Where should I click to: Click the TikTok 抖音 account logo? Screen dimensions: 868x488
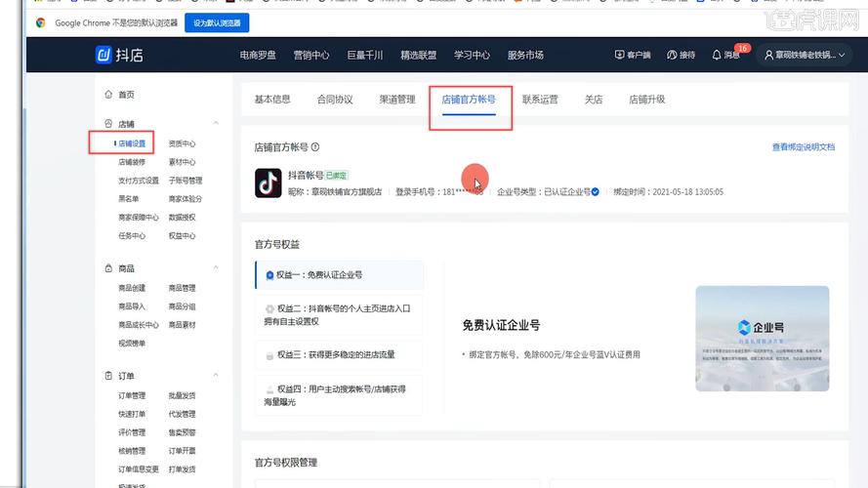268,183
